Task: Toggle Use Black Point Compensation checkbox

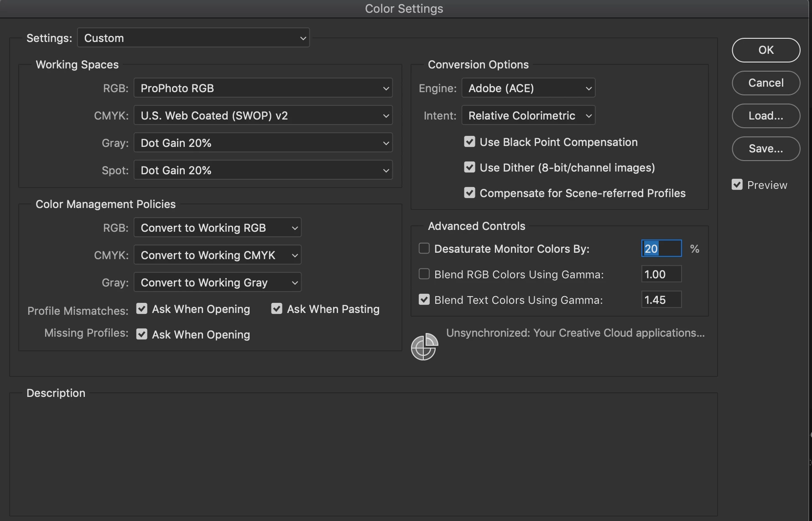Action: [x=469, y=142]
